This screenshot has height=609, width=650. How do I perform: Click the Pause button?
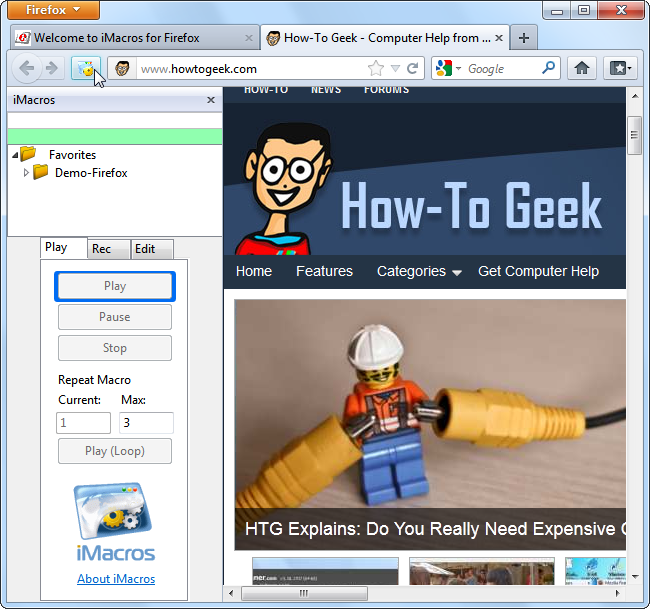(x=115, y=317)
